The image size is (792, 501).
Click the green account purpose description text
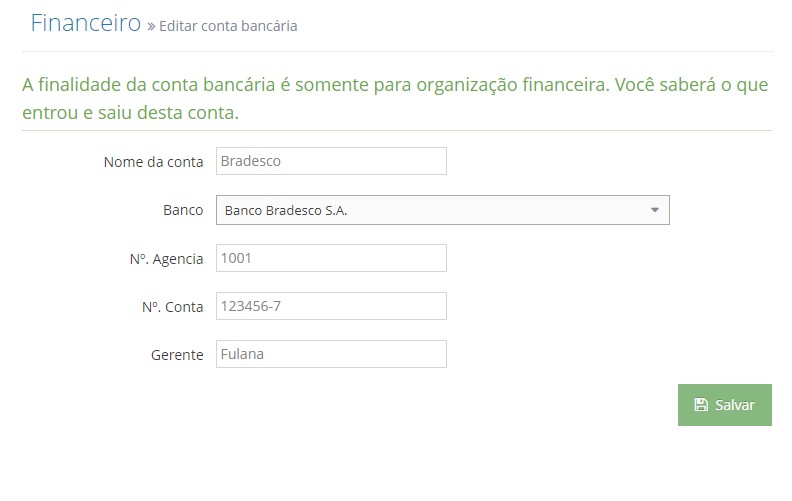click(x=395, y=98)
